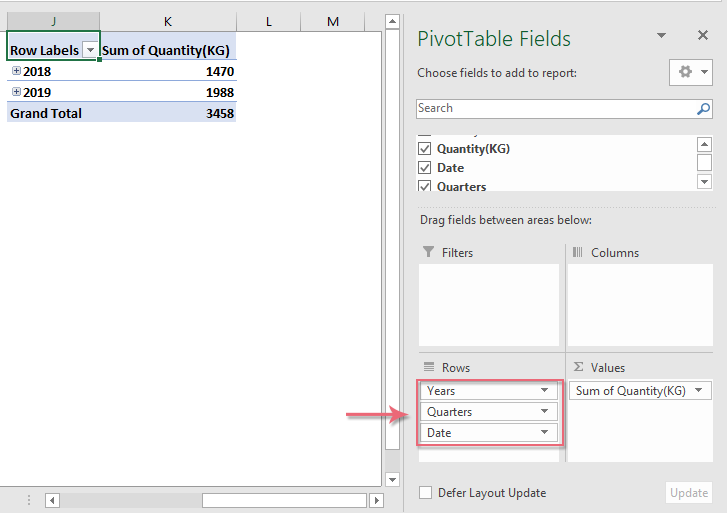Click in the field Search box
727x513 pixels.
[x=555, y=109]
